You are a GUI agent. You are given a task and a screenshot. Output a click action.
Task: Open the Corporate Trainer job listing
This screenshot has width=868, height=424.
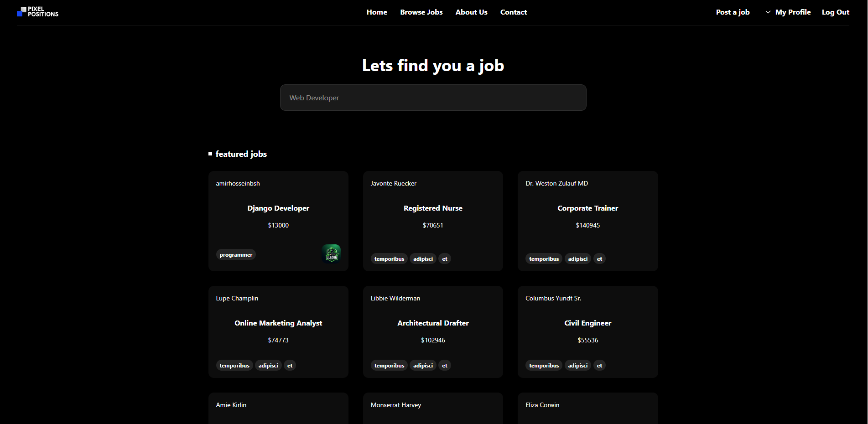point(587,208)
